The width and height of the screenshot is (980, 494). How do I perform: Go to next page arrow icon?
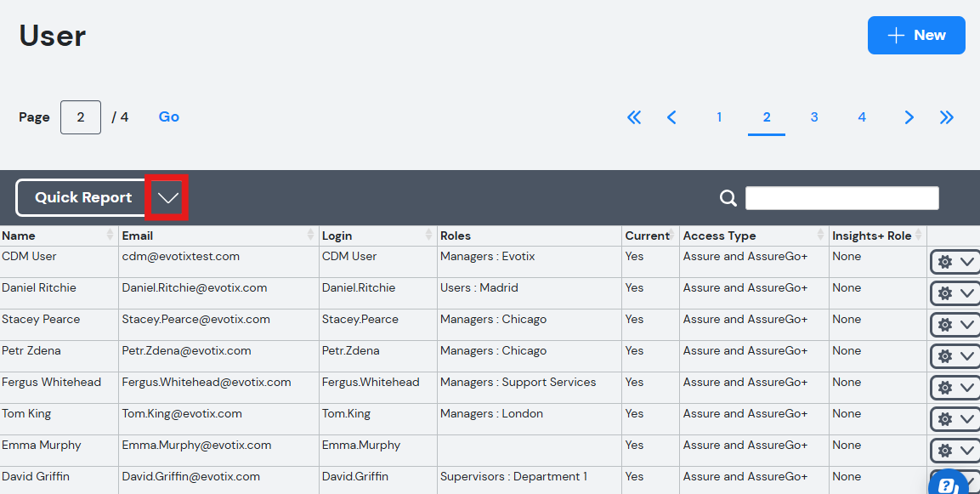909,117
